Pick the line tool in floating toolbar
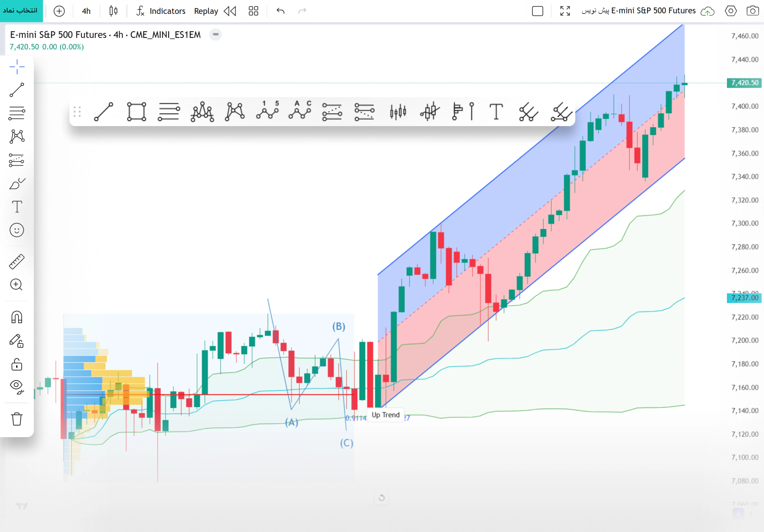The height and width of the screenshot is (532, 764). click(x=104, y=112)
